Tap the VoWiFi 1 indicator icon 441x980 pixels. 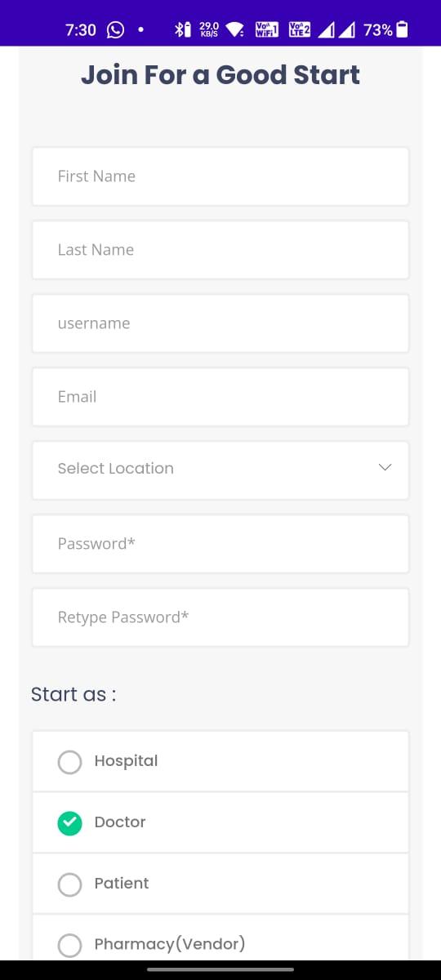pos(267,30)
